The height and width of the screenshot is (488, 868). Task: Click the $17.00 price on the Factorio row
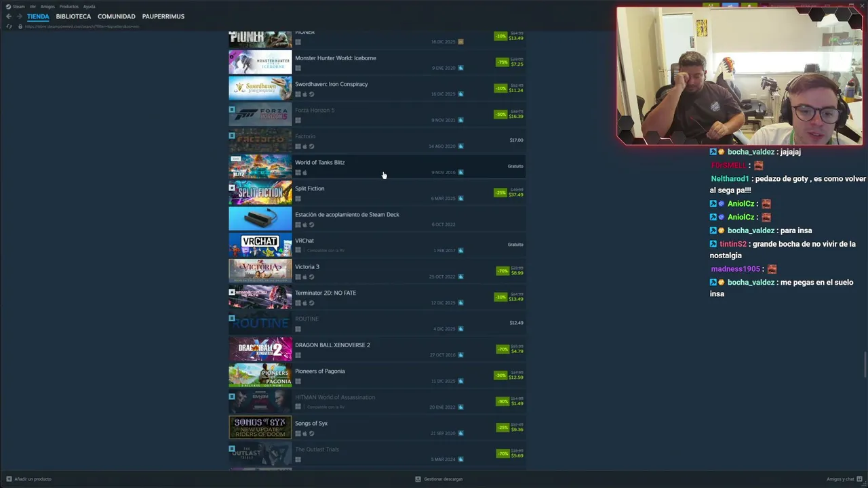tap(516, 140)
